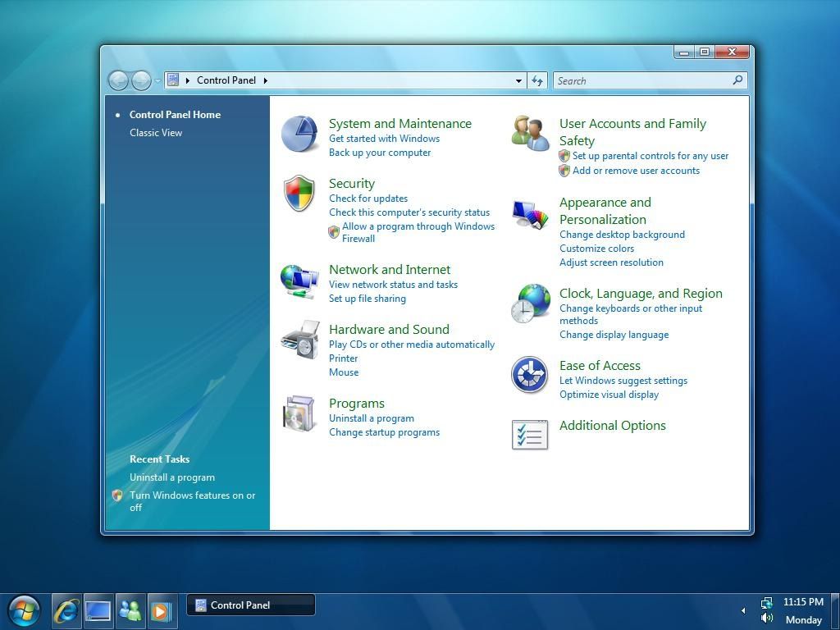
Task: Click Check for updates
Action: point(368,199)
